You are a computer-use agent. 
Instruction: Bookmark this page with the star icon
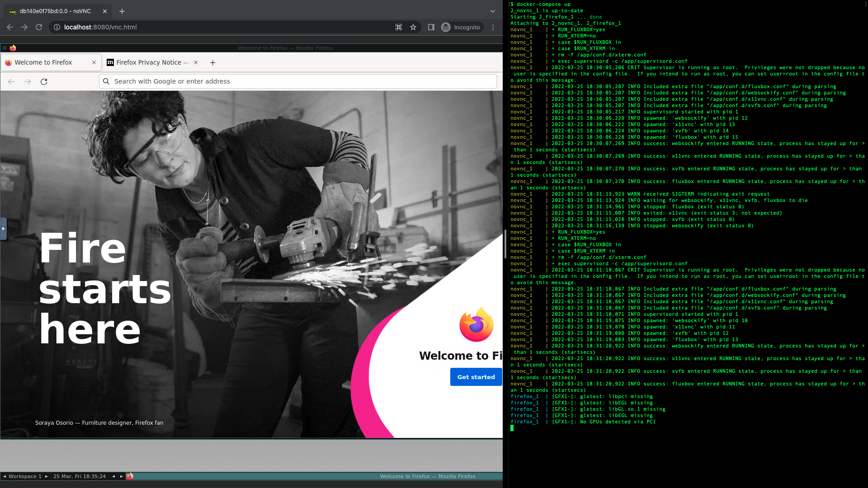[x=413, y=27]
